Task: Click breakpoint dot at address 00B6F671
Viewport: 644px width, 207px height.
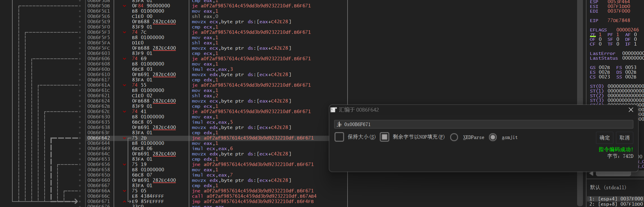Action: click(80, 201)
